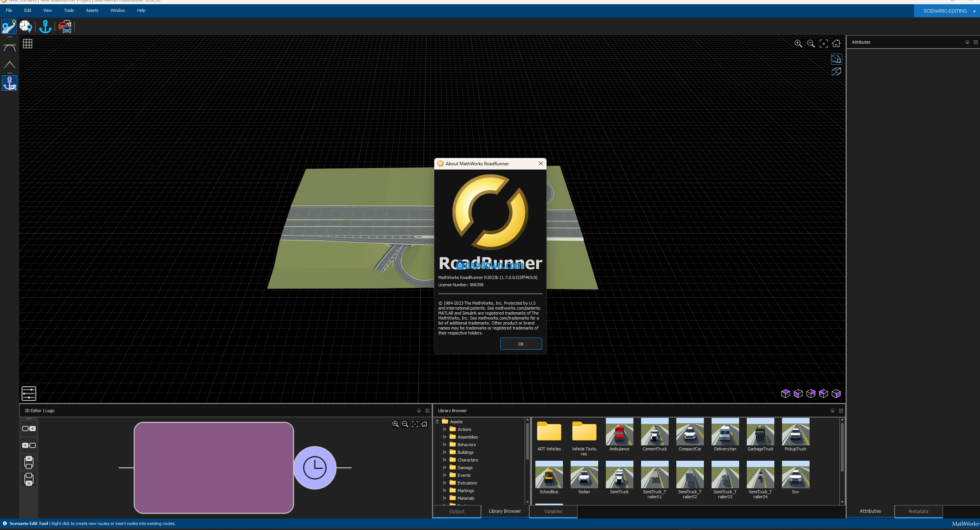Add logic phase after, top Logic icon
Viewport: 980px width, 530px height.
point(29,429)
